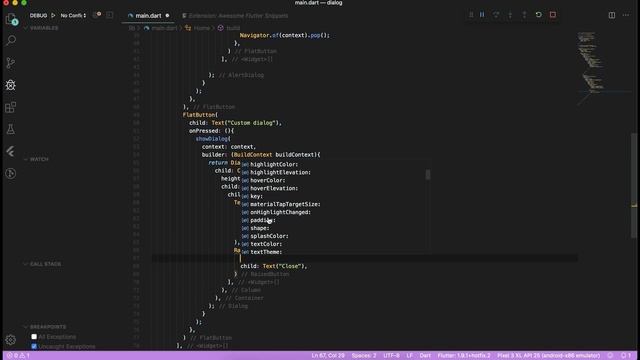Screen dimensions: 640x360
Task: Open the Search view icon
Action: point(11,40)
